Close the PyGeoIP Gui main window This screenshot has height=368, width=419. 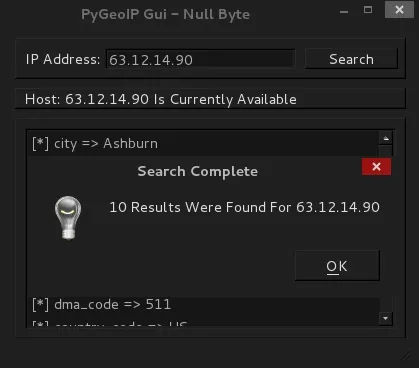pos(399,10)
